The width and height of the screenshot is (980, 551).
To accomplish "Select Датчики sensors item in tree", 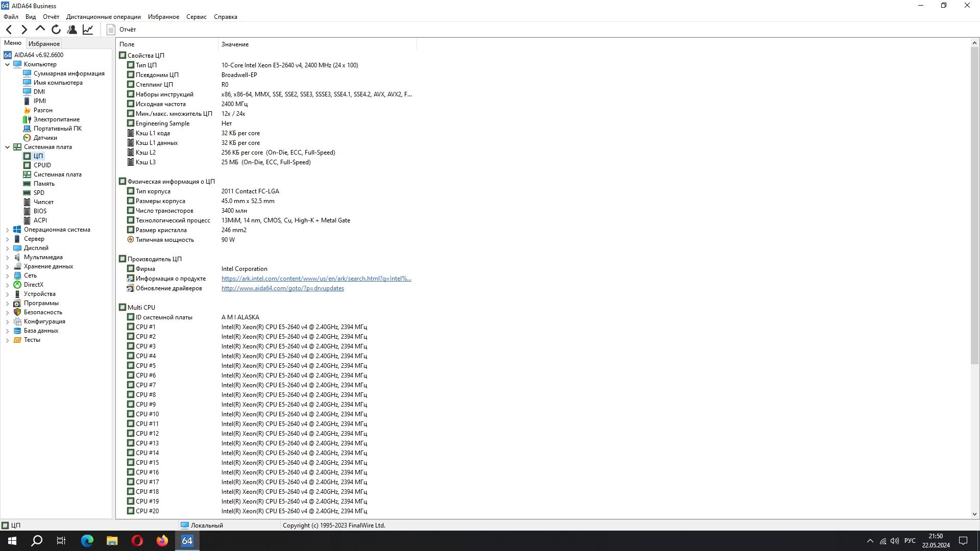I will coord(45,138).
